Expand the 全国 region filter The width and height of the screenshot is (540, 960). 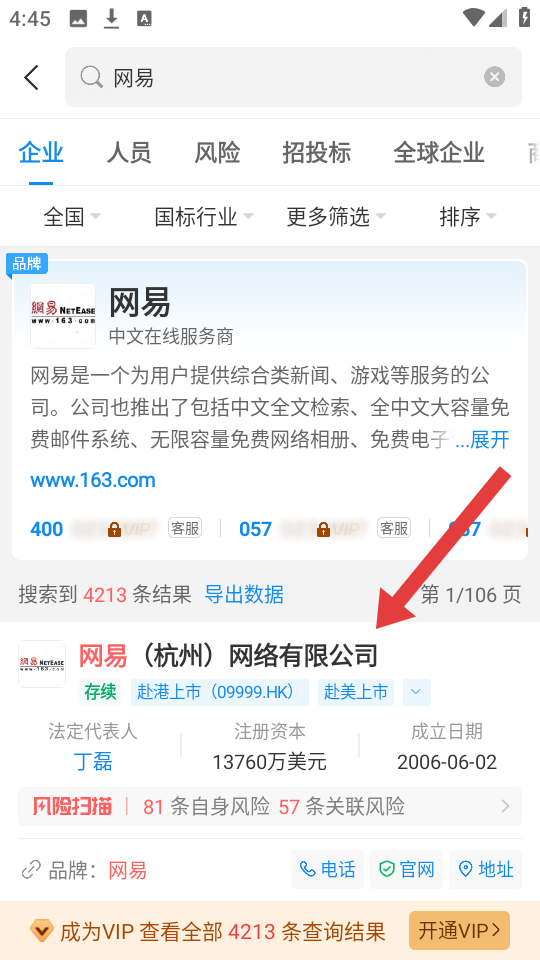pos(72,216)
